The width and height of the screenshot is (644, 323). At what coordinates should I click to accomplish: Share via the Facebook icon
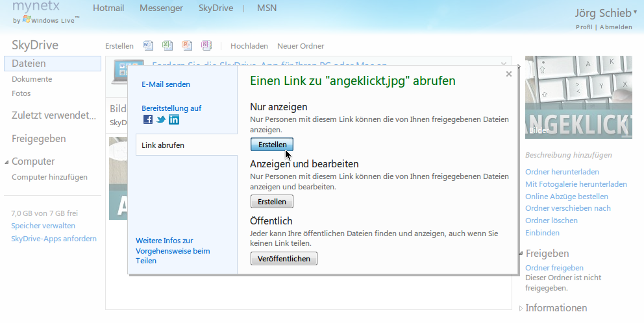pyautogui.click(x=148, y=119)
